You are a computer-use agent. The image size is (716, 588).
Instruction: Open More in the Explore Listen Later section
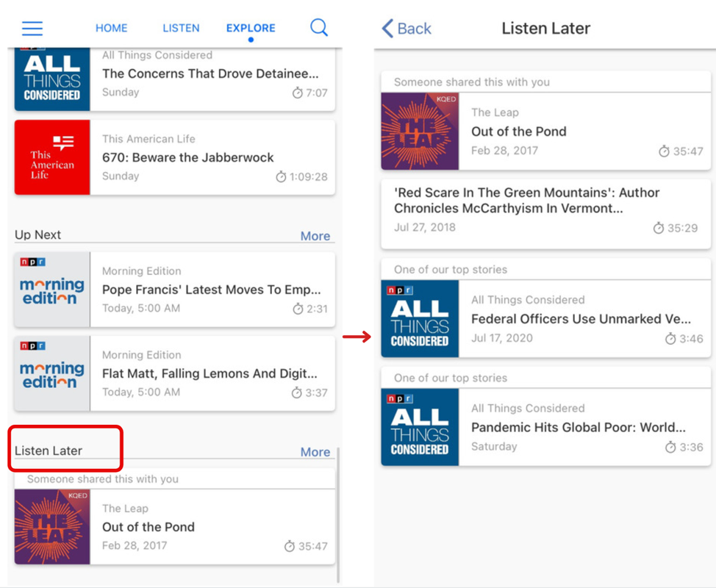(x=315, y=452)
